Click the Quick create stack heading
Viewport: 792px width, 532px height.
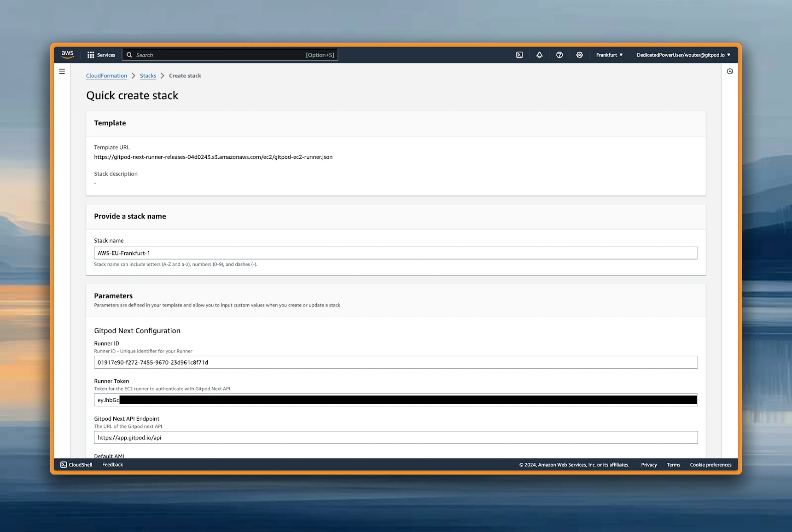(x=132, y=95)
